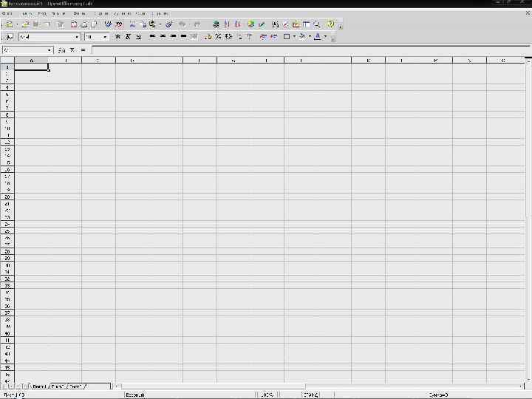This screenshot has height=399, width=532.
Task: Increase the cell indent
Action: click(x=273, y=37)
